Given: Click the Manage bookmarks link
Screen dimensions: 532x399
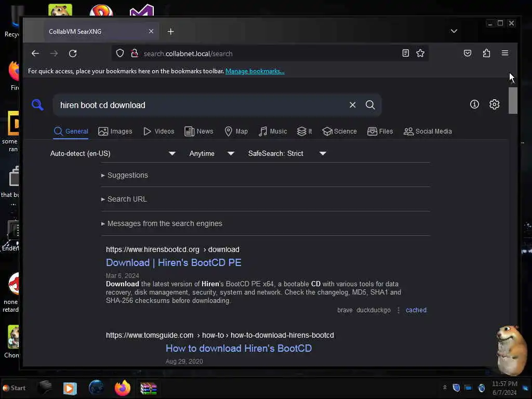Looking at the screenshot, I should click(x=255, y=71).
